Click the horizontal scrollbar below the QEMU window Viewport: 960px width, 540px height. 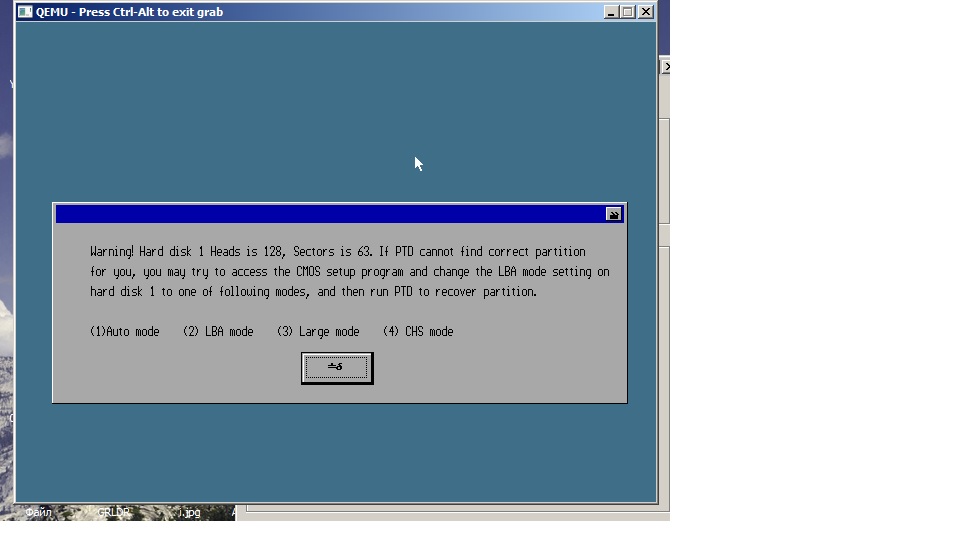tap(450, 512)
